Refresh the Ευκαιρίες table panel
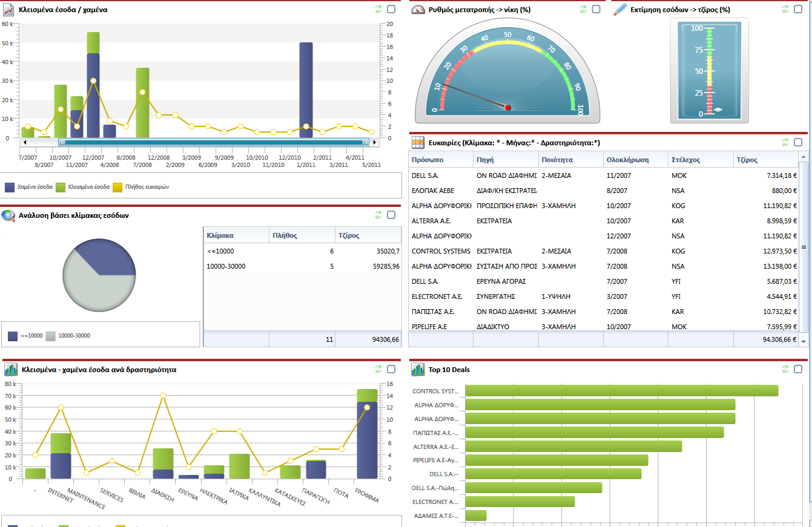 pos(785,142)
